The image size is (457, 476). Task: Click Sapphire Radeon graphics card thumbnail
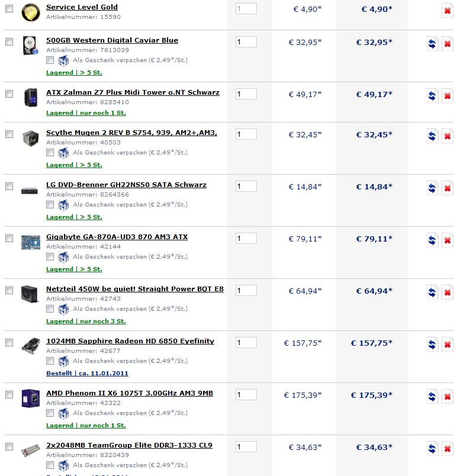point(30,346)
